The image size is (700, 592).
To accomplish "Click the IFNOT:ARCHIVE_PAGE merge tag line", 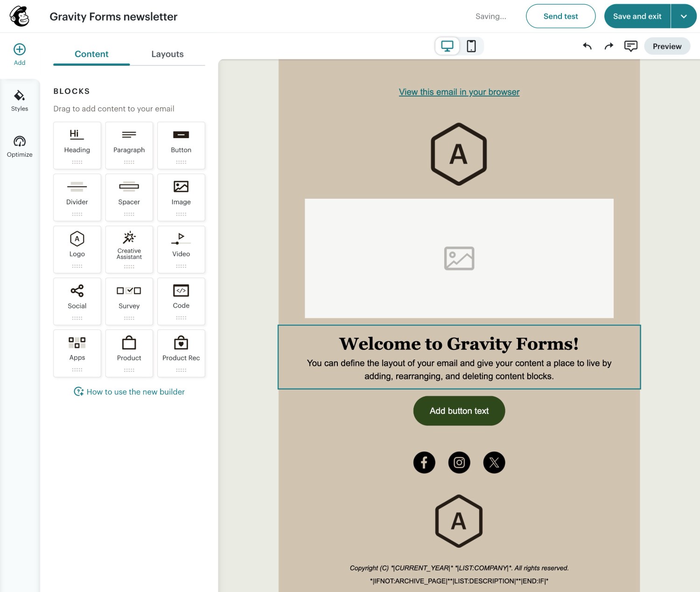I will point(459,581).
